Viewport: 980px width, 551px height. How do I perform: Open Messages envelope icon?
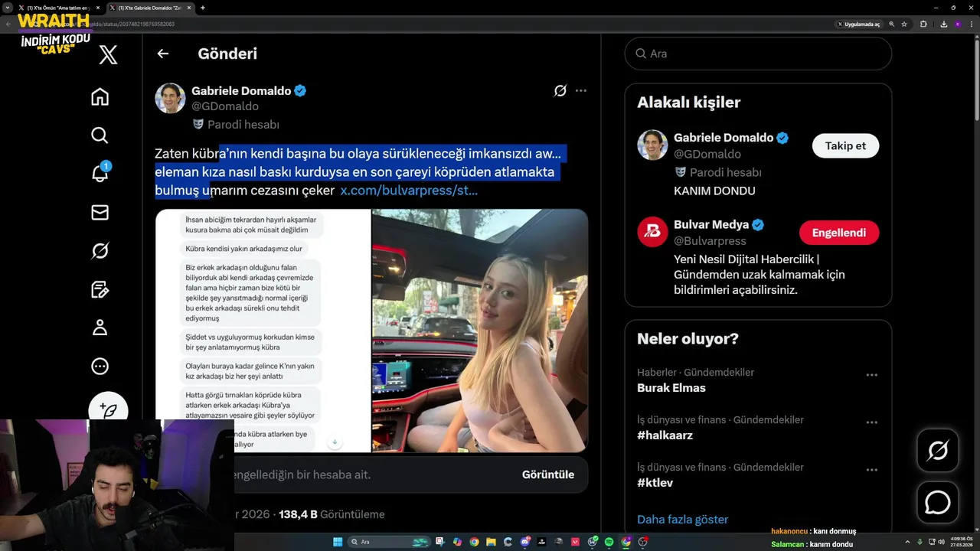pos(100,212)
